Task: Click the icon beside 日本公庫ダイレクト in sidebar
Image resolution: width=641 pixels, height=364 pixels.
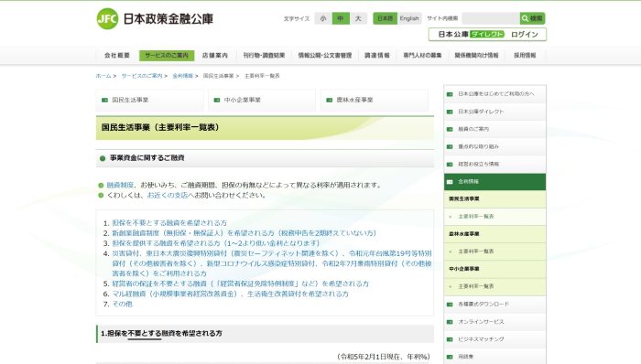Action: point(450,112)
